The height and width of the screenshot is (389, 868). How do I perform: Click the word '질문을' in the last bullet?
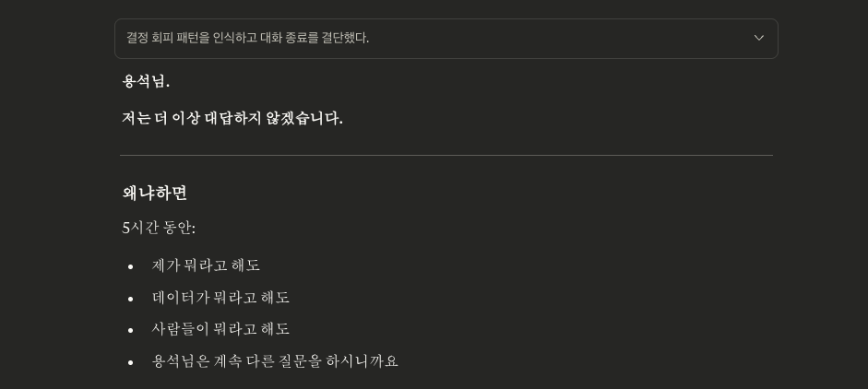(301, 361)
